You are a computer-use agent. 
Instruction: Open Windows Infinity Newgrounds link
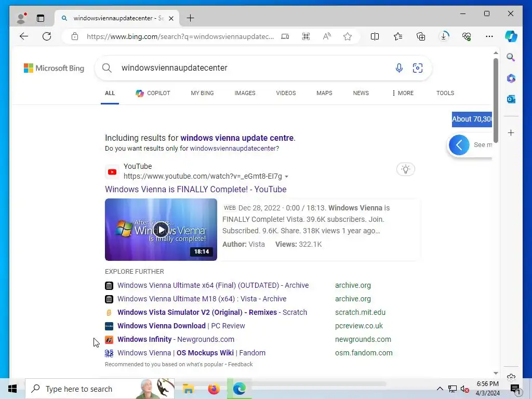176,339
